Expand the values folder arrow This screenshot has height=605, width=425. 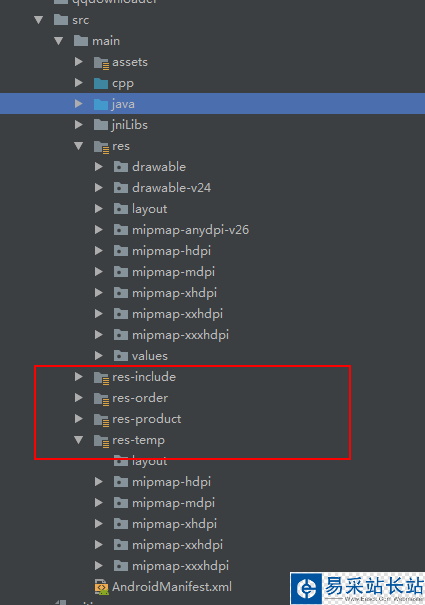point(99,356)
